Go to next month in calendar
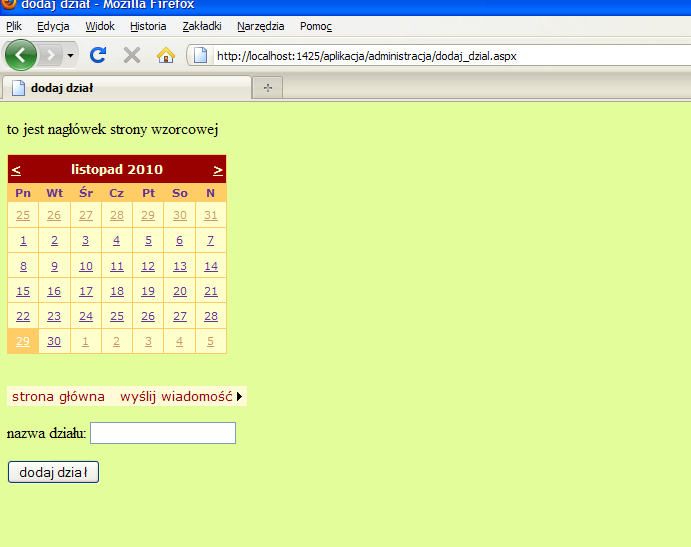The height and width of the screenshot is (547, 691). pos(218,170)
